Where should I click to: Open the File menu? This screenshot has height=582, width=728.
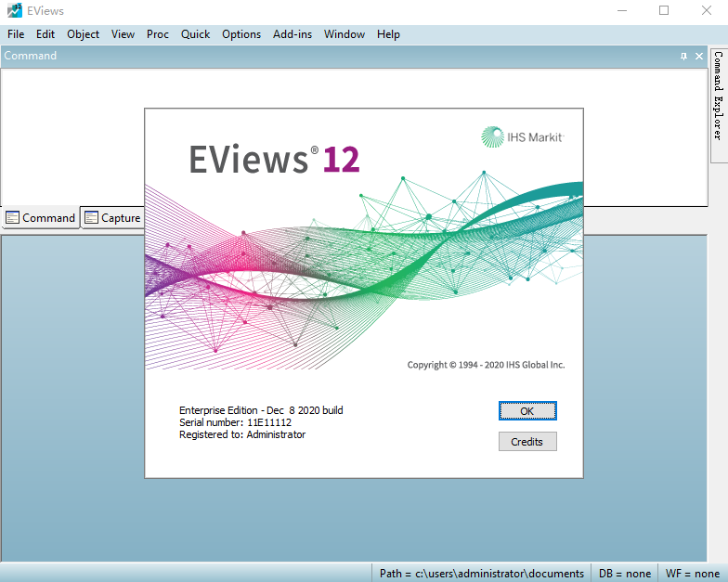[16, 34]
